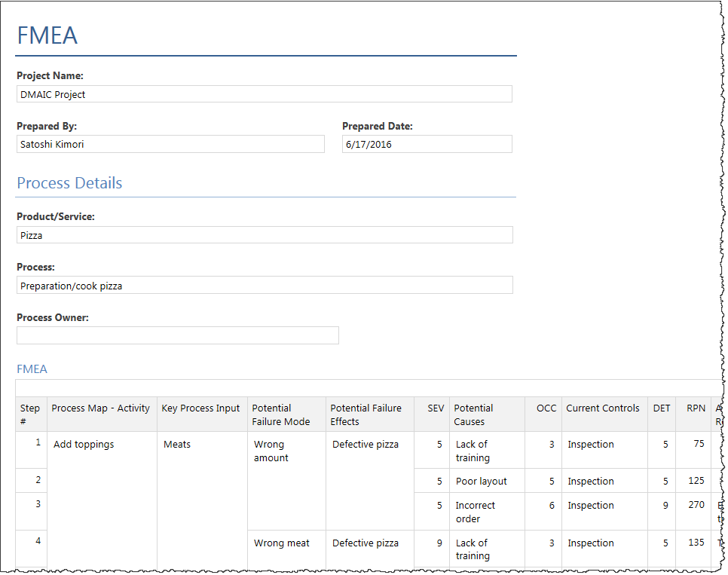
Task: Click the Wrong meat failure mode cell
Action: coord(282,543)
